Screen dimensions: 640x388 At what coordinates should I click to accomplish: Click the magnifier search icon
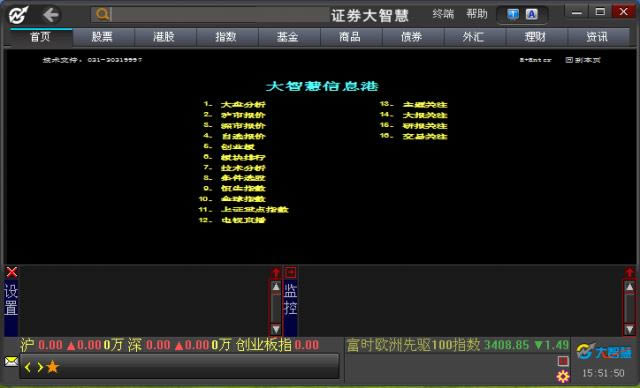pos(102,14)
